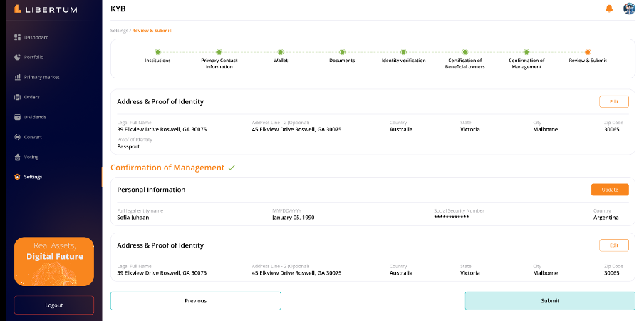Click the Primary market bar chart icon
The image size is (644, 321).
coord(17,77)
